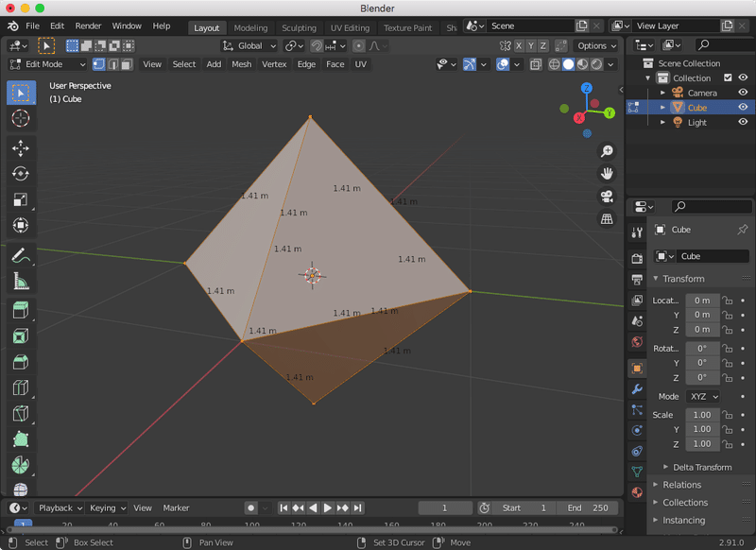This screenshot has height=550, width=756.
Task: Select the Move tool in the toolbar
Action: coord(19,147)
